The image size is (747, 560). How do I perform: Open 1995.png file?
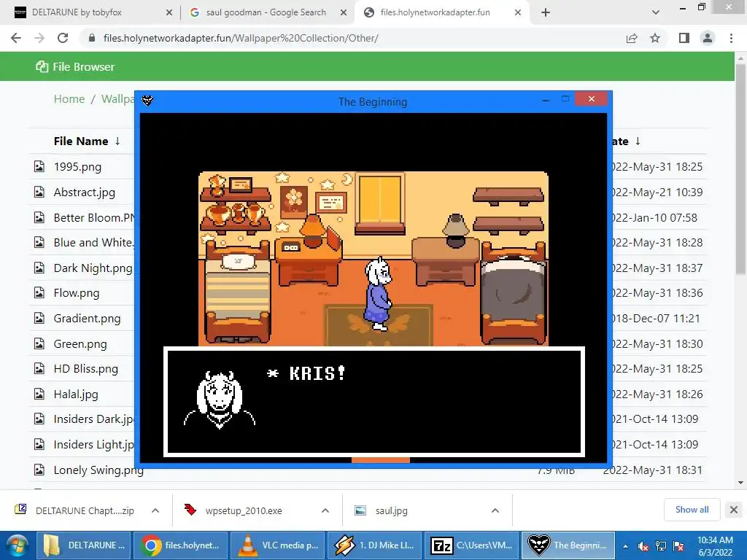(x=77, y=167)
